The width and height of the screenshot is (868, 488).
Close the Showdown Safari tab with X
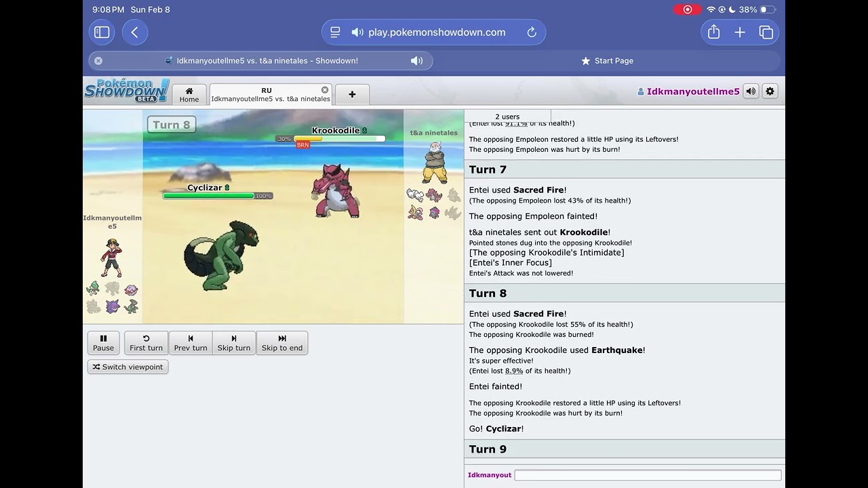[x=98, y=60]
